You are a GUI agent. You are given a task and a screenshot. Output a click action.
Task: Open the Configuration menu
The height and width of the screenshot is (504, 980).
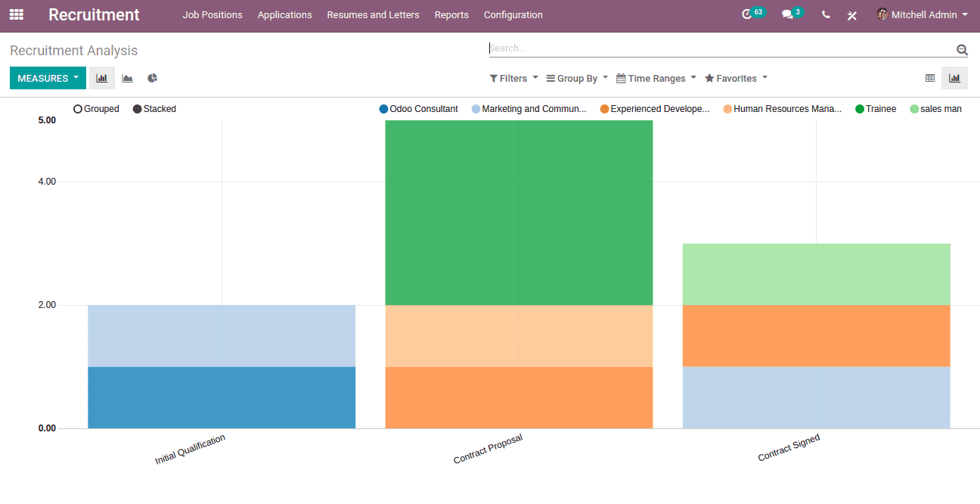coord(513,14)
